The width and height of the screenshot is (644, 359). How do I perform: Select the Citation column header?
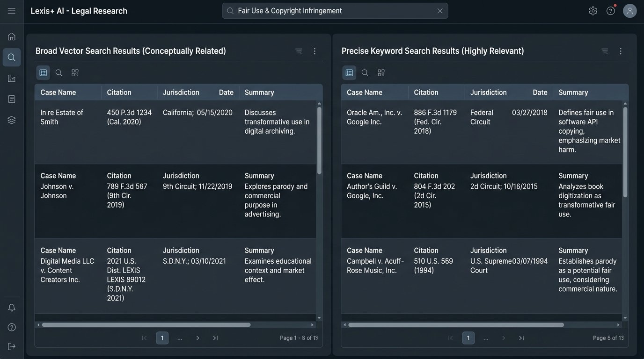pos(118,92)
